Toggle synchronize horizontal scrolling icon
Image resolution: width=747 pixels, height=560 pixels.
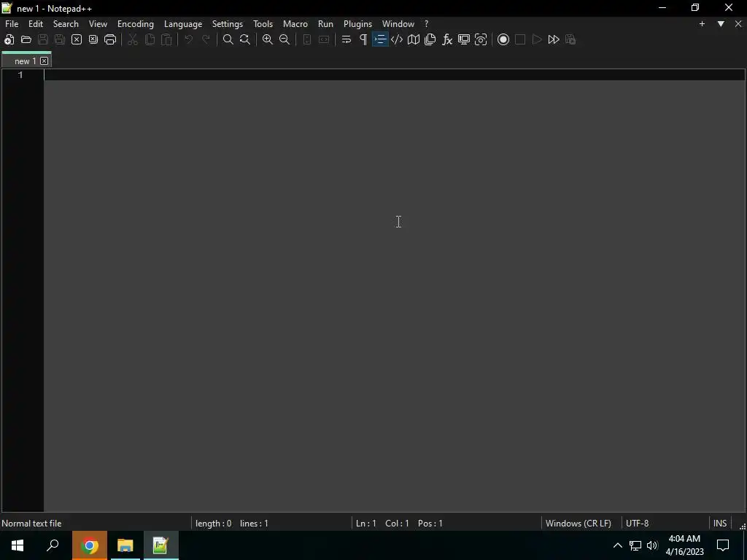pos(324,39)
